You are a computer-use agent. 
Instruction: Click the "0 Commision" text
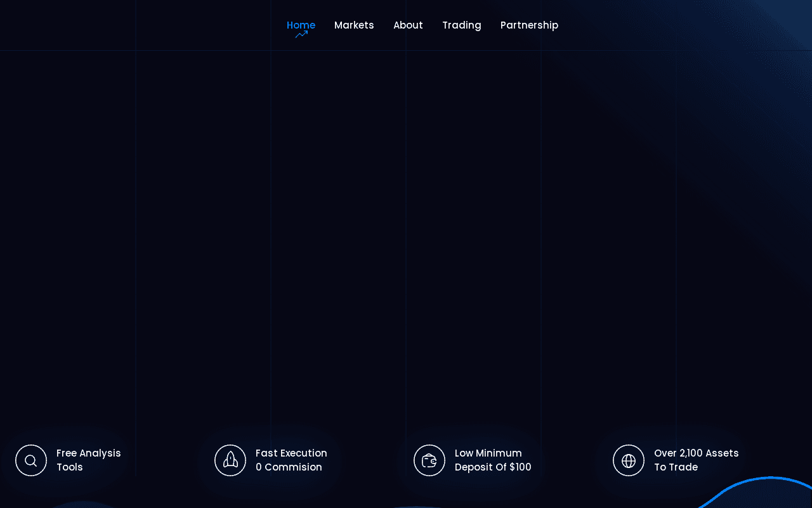click(x=289, y=467)
